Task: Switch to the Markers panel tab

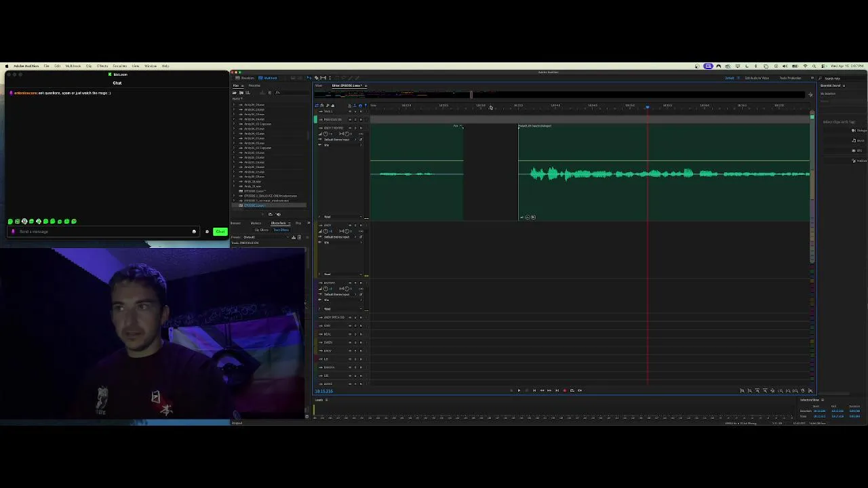Action: point(256,223)
